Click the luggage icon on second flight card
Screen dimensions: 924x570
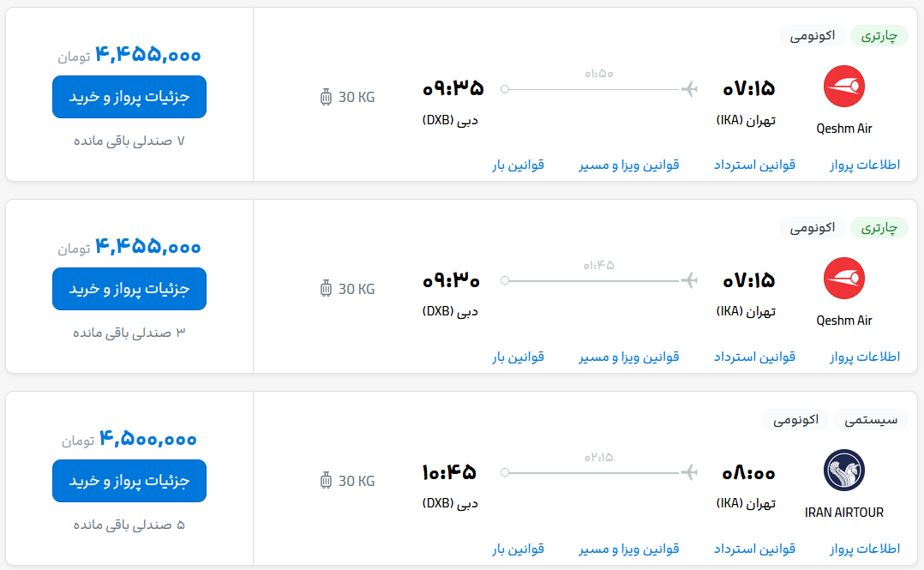[x=326, y=289]
